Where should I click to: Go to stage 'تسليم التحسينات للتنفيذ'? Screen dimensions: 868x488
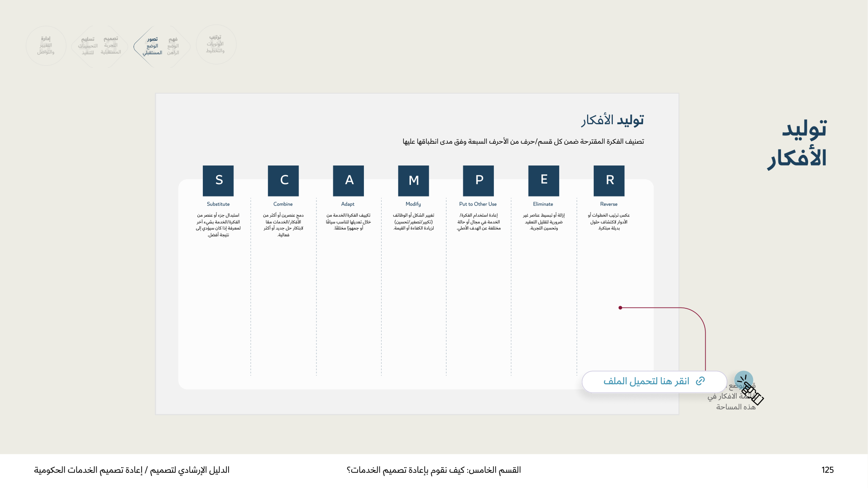click(x=88, y=46)
